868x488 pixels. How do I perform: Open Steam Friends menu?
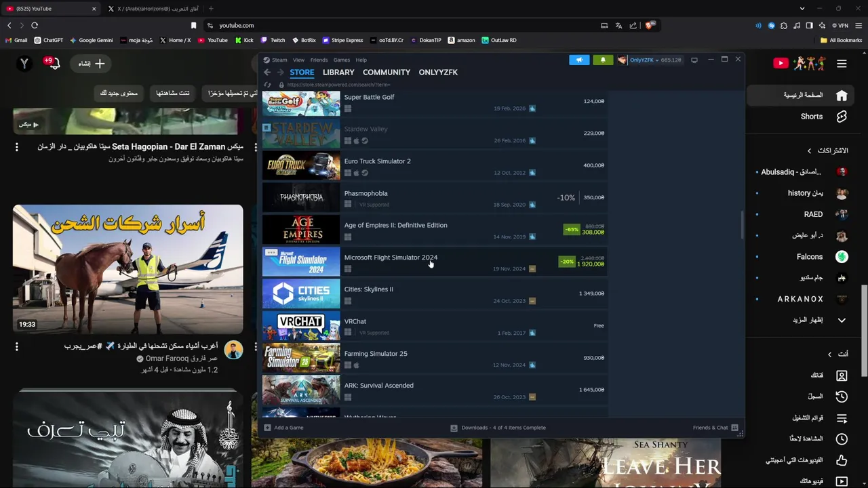tap(319, 60)
